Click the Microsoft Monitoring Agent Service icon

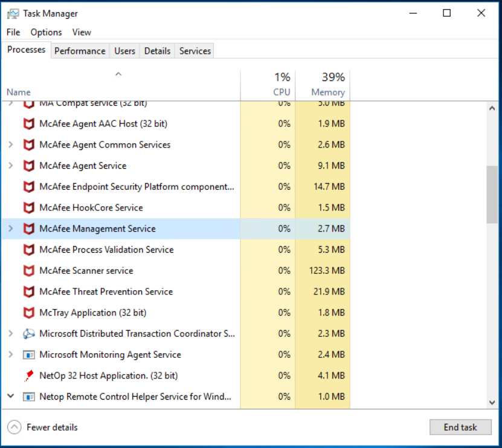tap(29, 355)
